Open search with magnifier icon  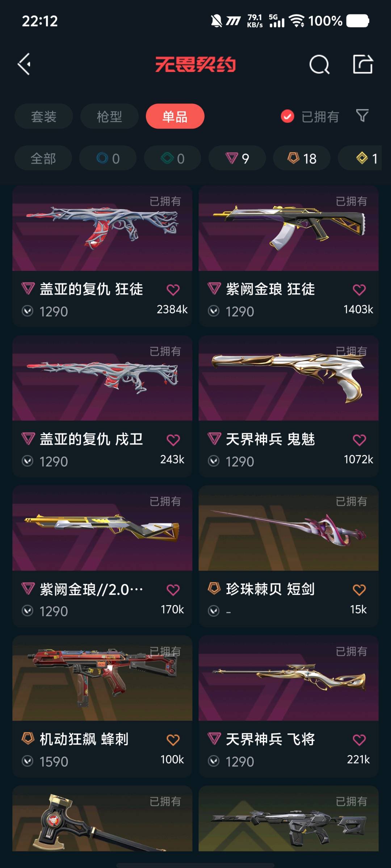[319, 64]
